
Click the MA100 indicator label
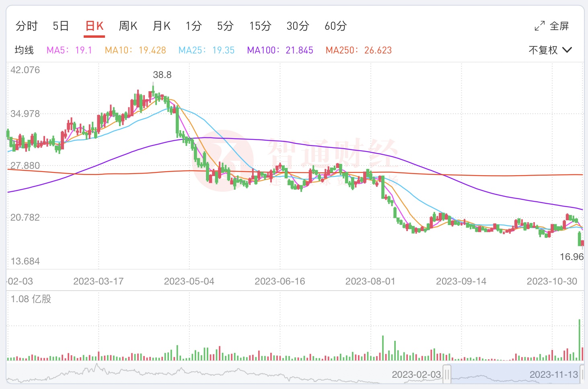pos(280,50)
